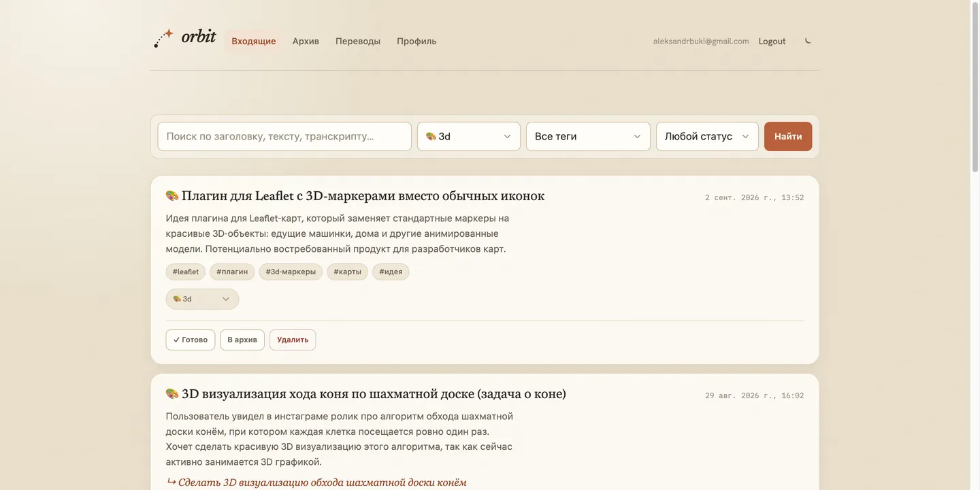Click the Leaflet note description text
Image resolution: width=980 pixels, height=490 pixels.
338,233
